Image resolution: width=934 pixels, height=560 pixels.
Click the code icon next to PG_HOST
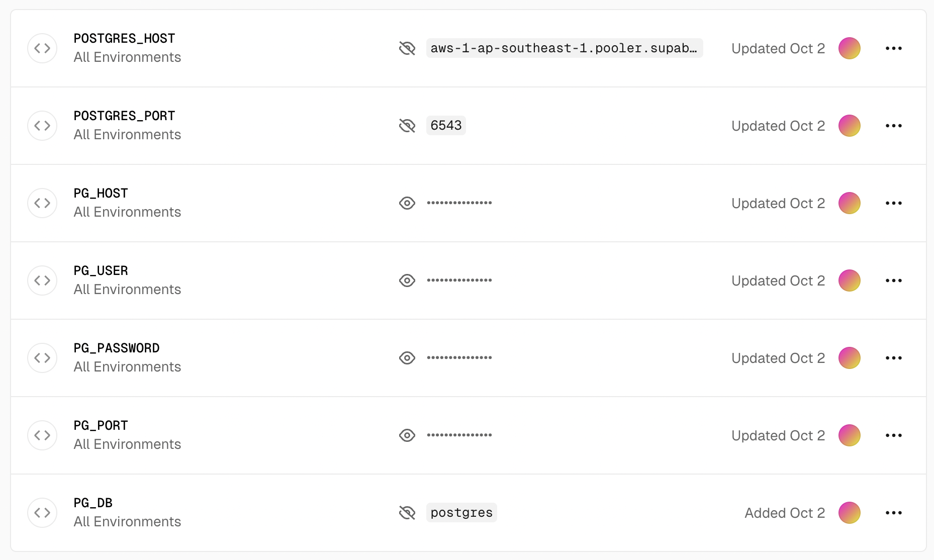tap(42, 203)
